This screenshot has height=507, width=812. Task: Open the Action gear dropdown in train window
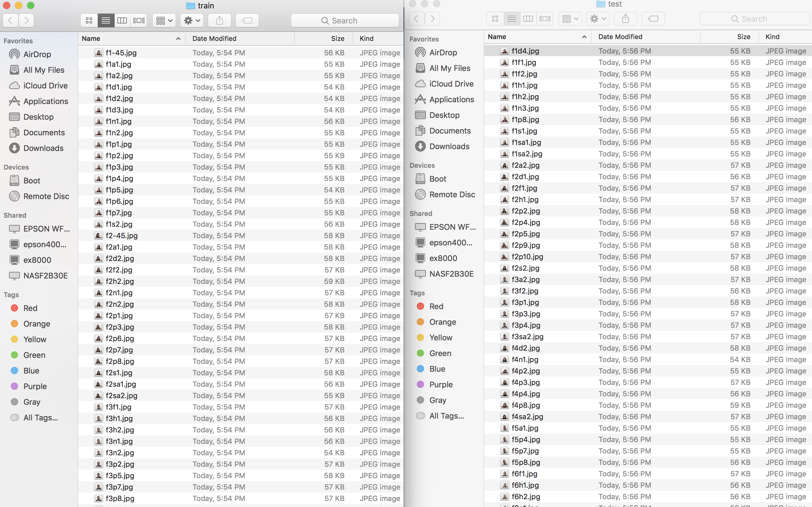point(192,20)
